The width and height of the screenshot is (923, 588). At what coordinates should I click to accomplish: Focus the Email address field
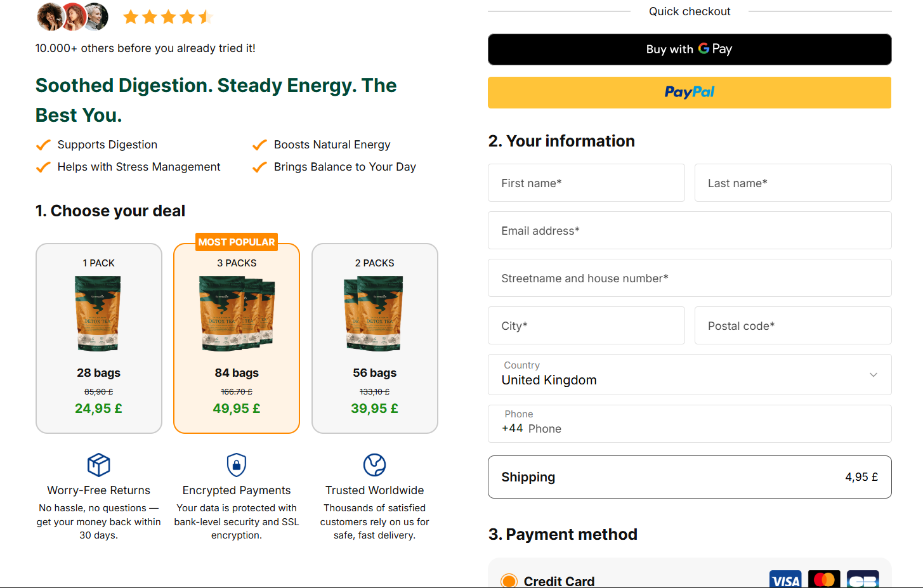(690, 231)
